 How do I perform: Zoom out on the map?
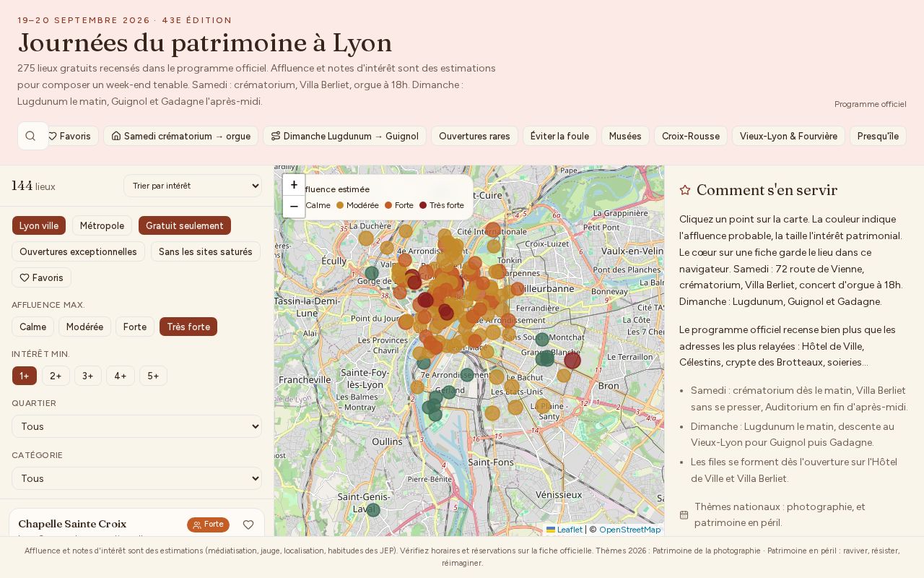(x=294, y=207)
